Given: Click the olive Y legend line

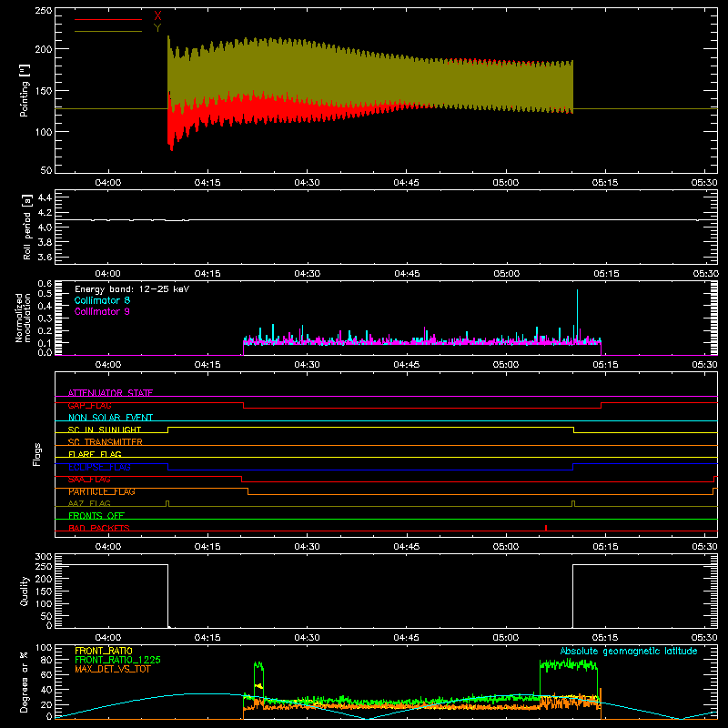Looking at the screenshot, I should 108,32.
